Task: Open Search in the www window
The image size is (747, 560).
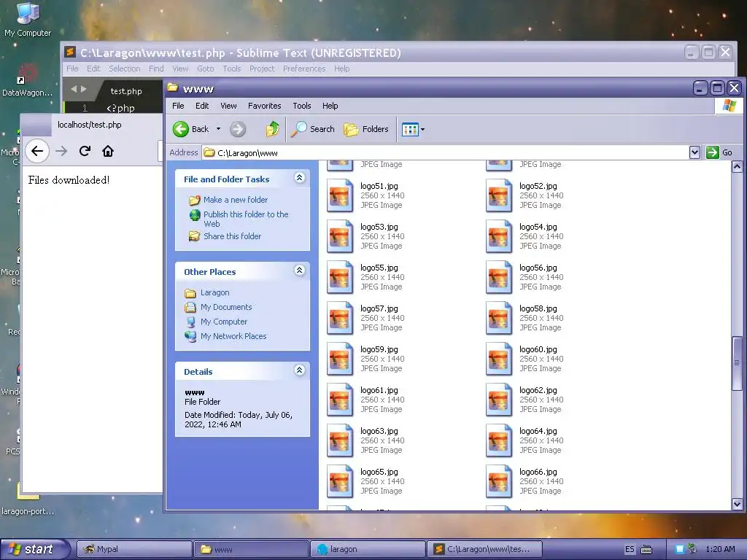Action: tap(312, 129)
